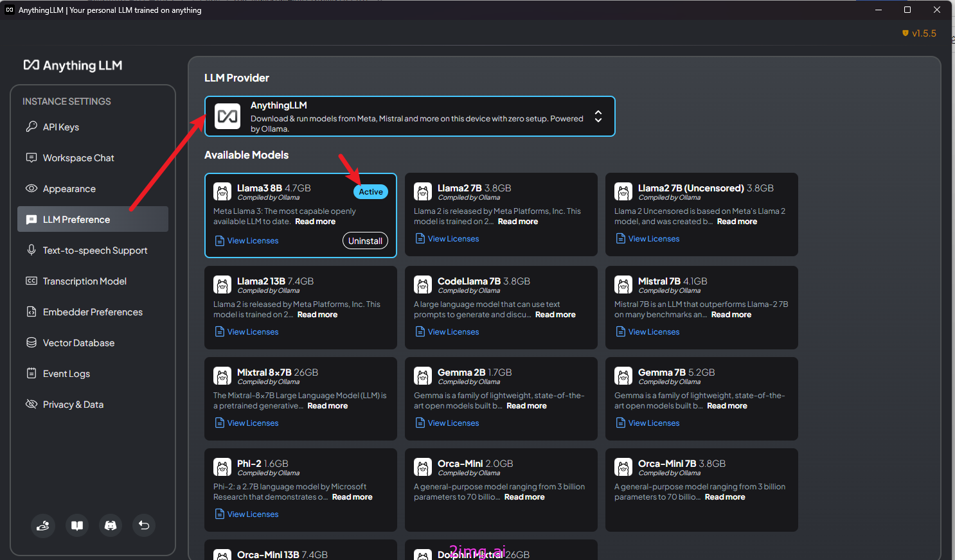Click the Anything LLM logo

pyautogui.click(x=73, y=66)
